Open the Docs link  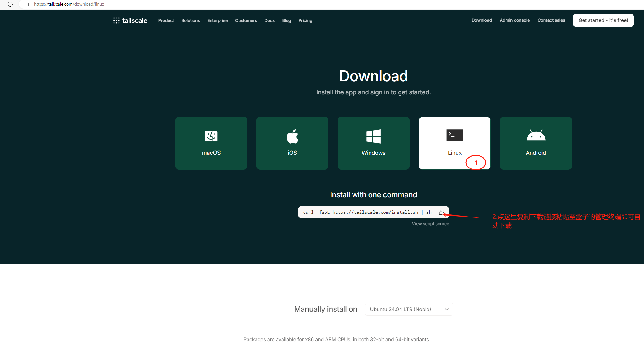coord(269,20)
